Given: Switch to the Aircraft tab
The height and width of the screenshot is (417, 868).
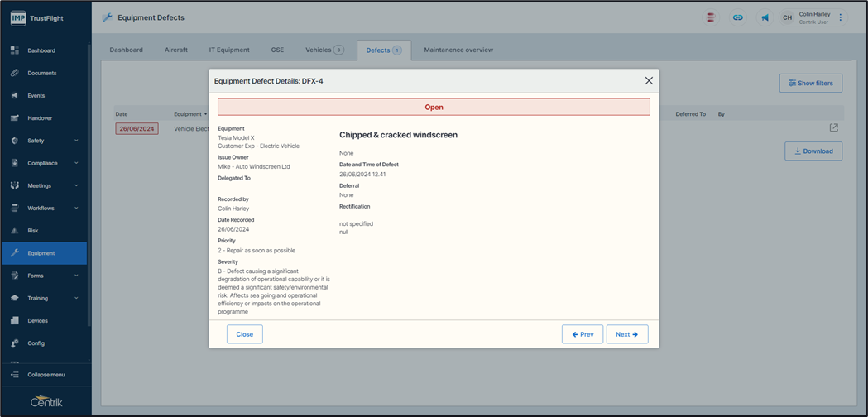Looking at the screenshot, I should [x=176, y=50].
